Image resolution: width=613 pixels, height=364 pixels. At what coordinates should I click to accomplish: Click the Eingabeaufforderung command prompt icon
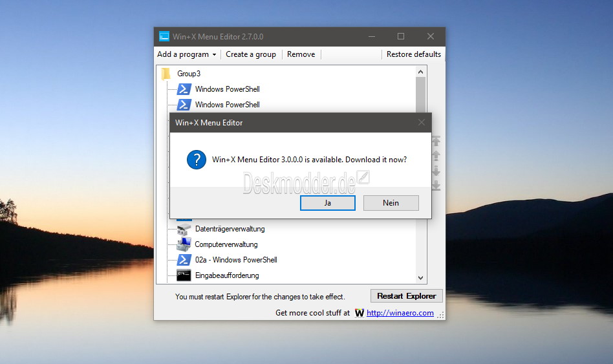click(x=184, y=275)
